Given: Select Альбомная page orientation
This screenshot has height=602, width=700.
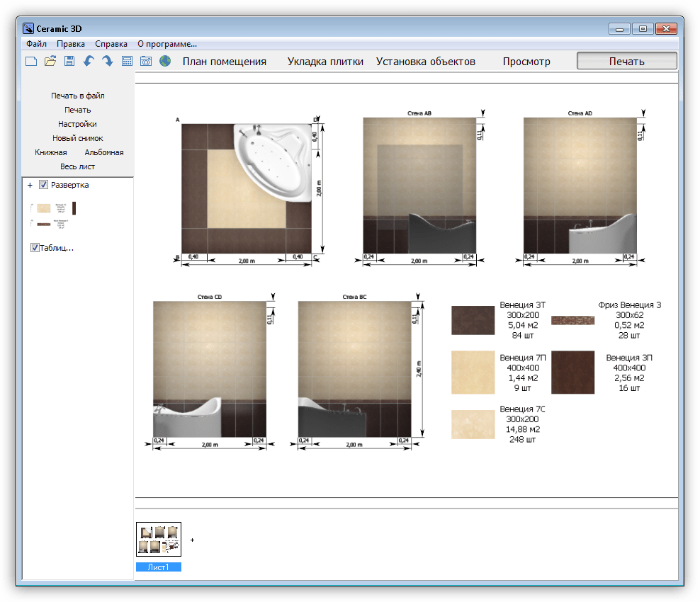Looking at the screenshot, I should (104, 152).
